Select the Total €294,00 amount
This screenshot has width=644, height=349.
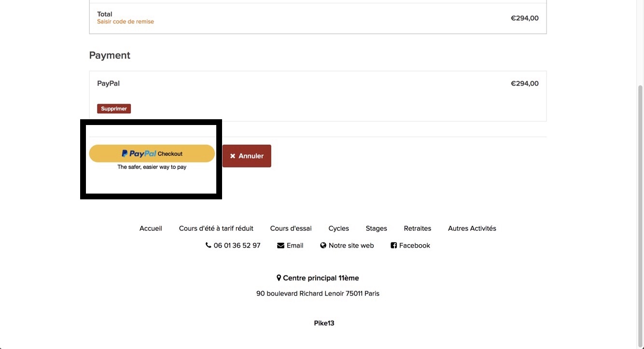[525, 18]
